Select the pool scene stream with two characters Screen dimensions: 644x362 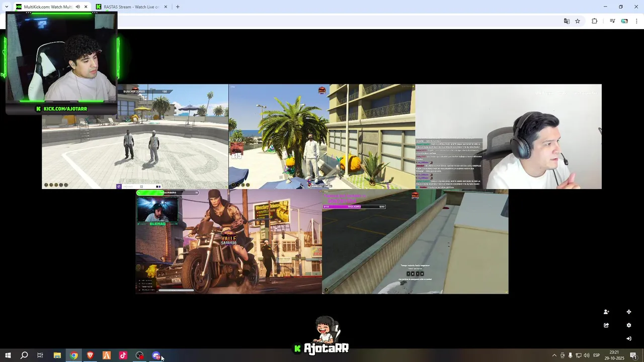(135, 136)
